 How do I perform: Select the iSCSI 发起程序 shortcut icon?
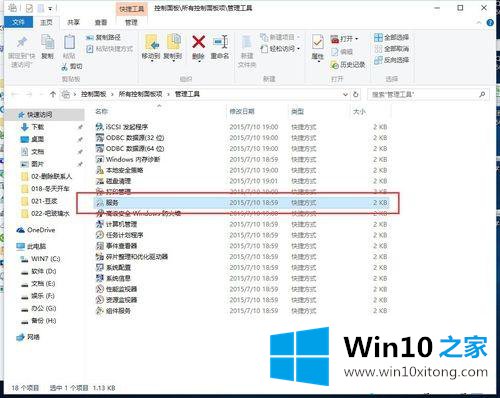[x=100, y=127]
